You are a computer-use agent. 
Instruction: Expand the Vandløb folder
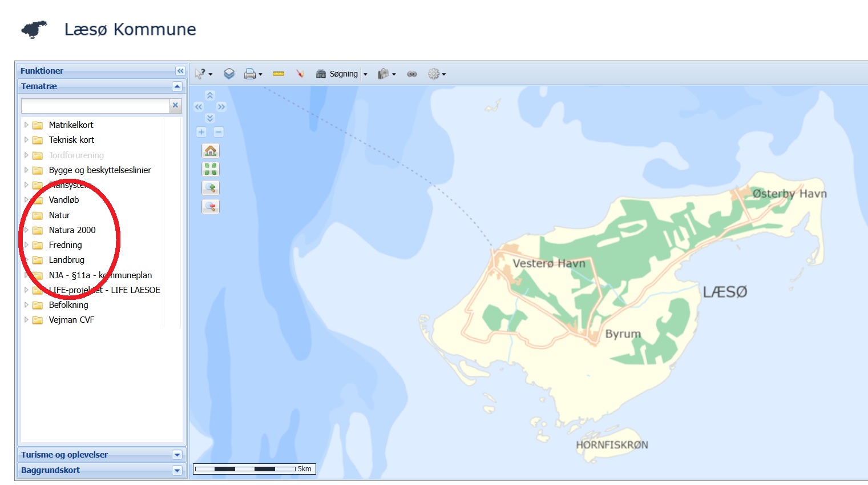pyautogui.click(x=26, y=200)
